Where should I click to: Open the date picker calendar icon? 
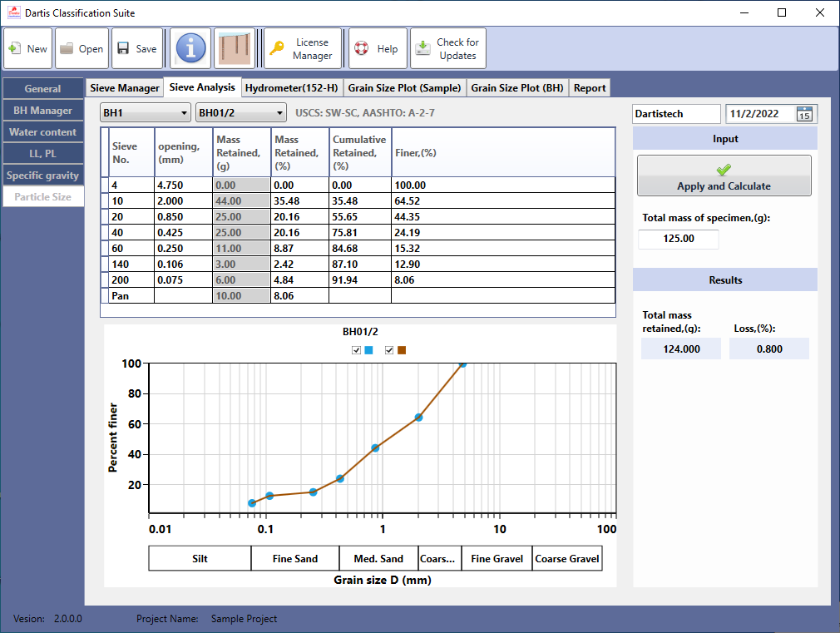(804, 114)
